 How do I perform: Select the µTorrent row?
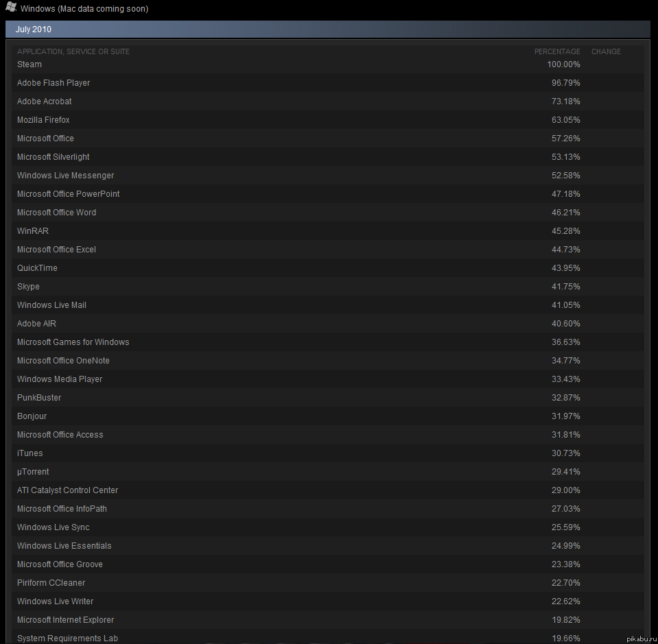(328, 472)
